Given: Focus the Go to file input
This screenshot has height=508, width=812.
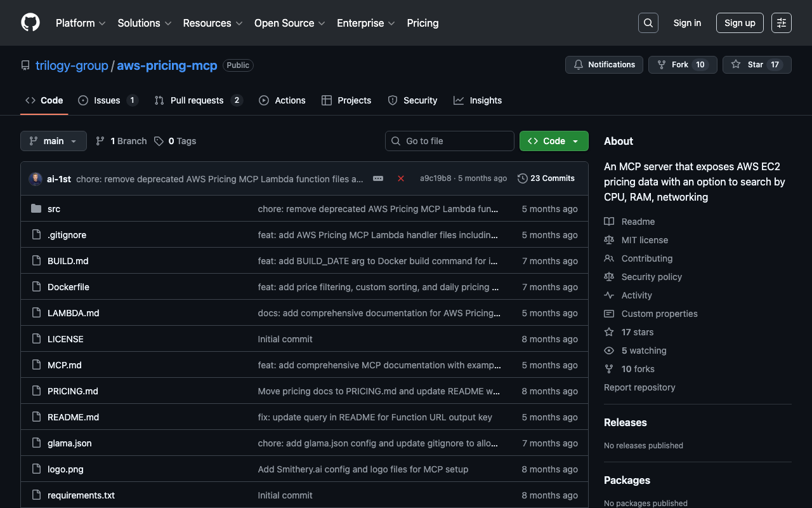Looking at the screenshot, I should click(x=450, y=141).
